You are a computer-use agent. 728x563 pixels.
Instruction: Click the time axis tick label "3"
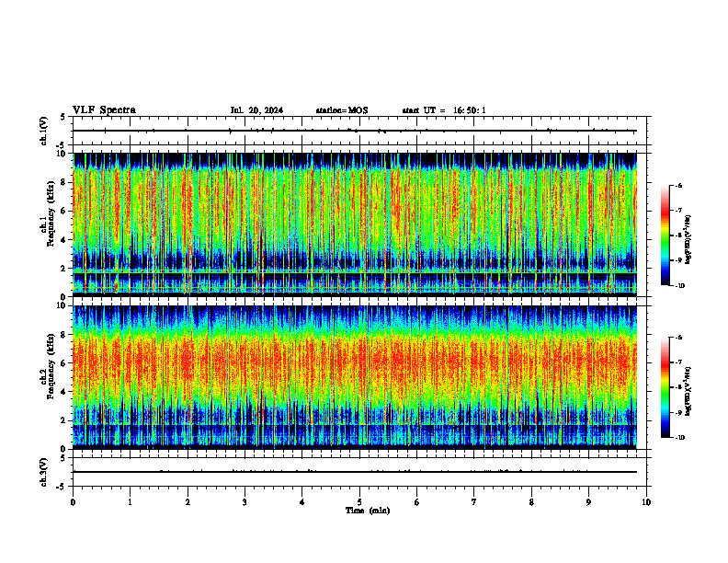(x=245, y=502)
